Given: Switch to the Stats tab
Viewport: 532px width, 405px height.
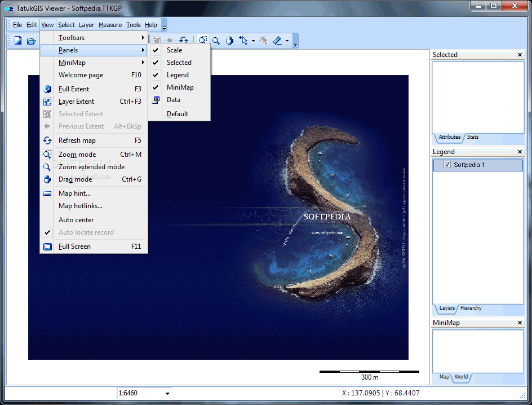Looking at the screenshot, I should click(x=473, y=137).
